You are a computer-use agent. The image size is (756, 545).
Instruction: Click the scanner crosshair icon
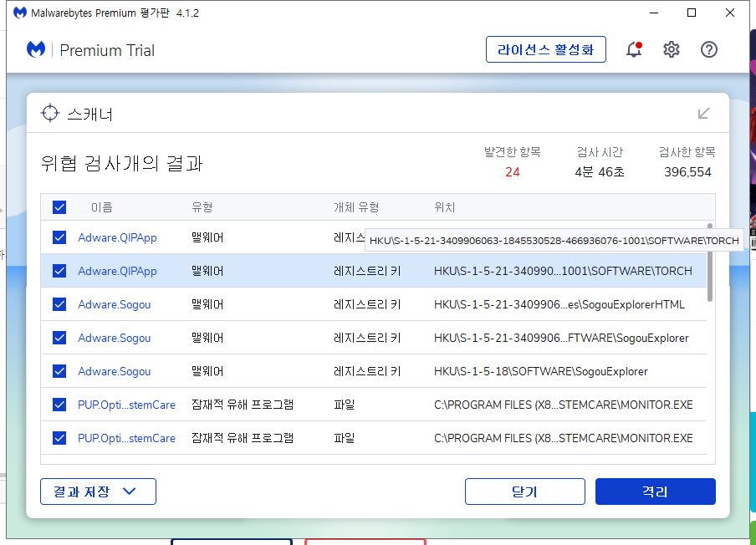pyautogui.click(x=50, y=113)
